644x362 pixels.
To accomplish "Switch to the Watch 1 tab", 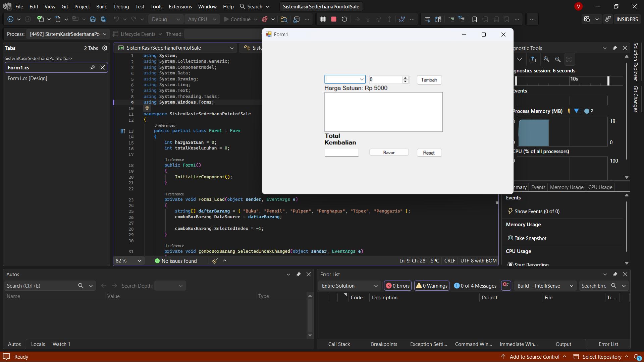I will (61, 344).
